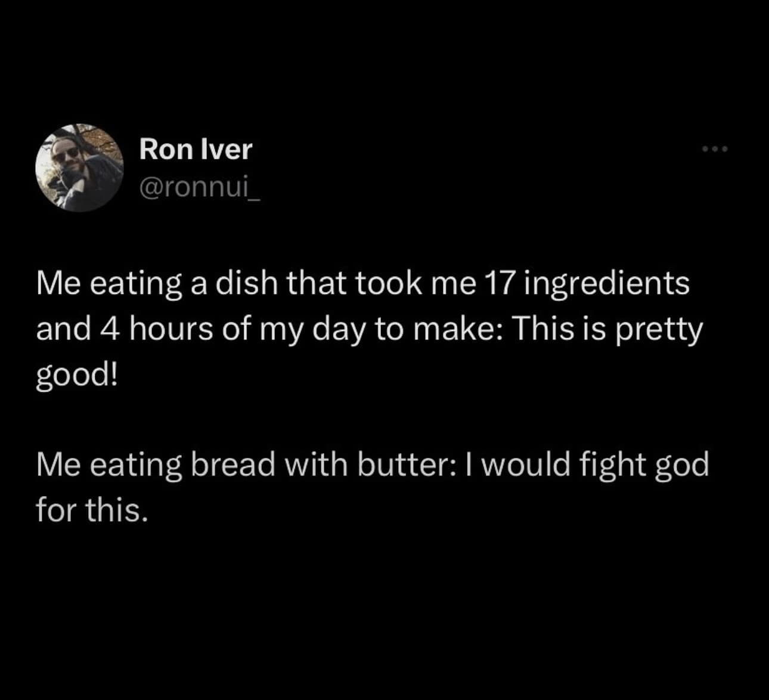This screenshot has height=700, width=769.
Task: Click the bread with butter paragraph
Action: pyautogui.click(x=373, y=487)
